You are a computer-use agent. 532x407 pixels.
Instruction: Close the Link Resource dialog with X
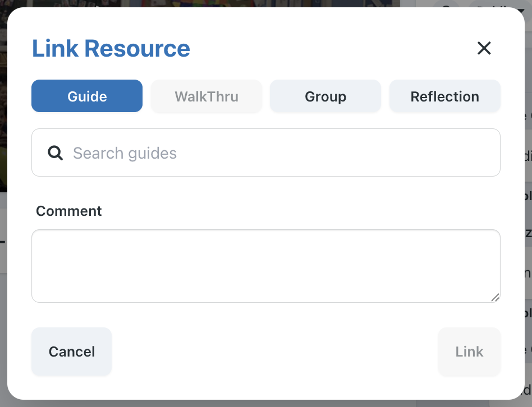click(x=484, y=48)
